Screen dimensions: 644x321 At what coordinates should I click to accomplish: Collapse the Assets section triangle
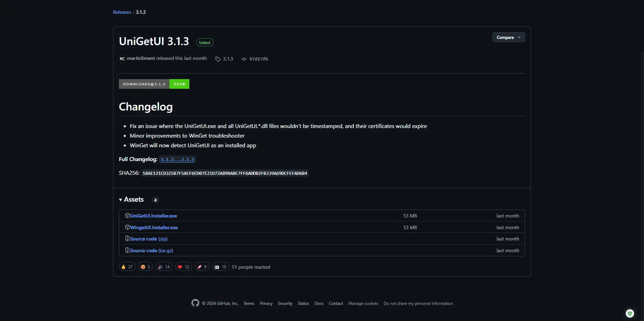[121, 200]
